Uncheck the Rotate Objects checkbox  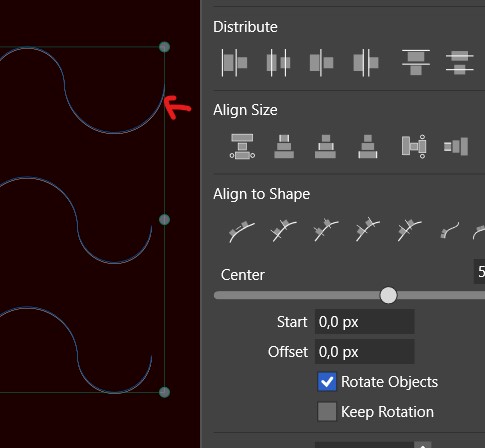327,382
